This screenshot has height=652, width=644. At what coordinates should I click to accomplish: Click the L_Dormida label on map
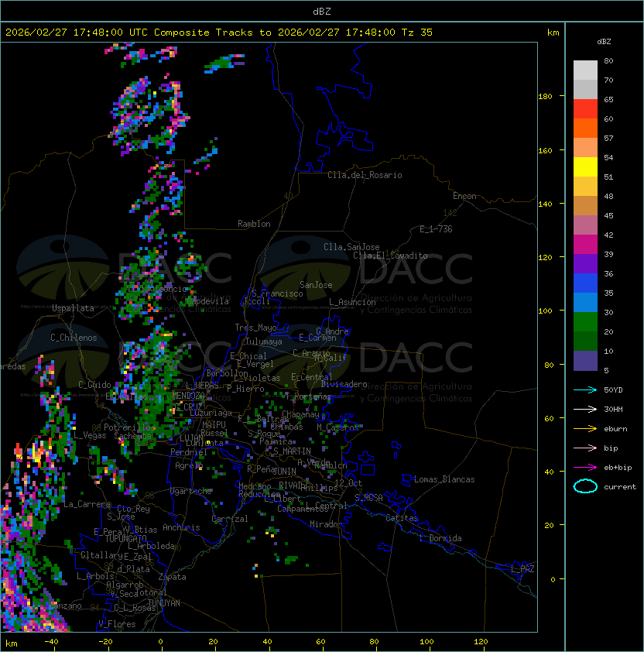[440, 538]
